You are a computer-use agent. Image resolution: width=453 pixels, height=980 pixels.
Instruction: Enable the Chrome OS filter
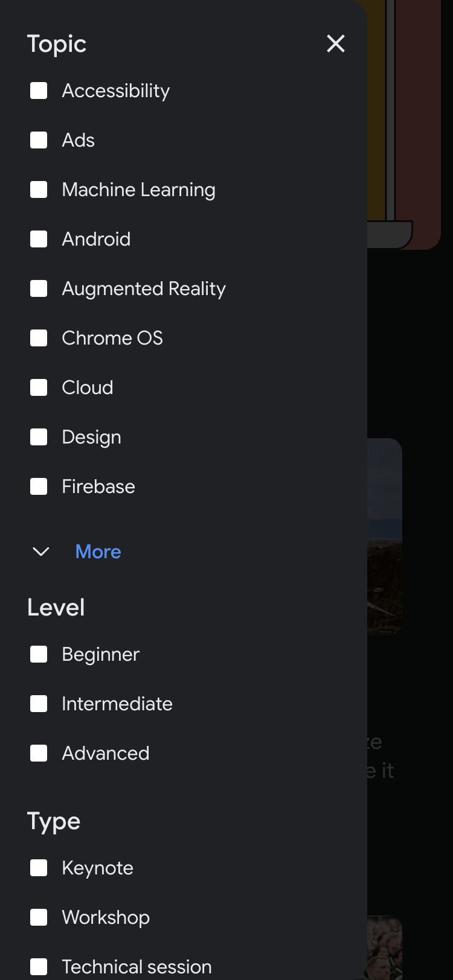pos(38,337)
